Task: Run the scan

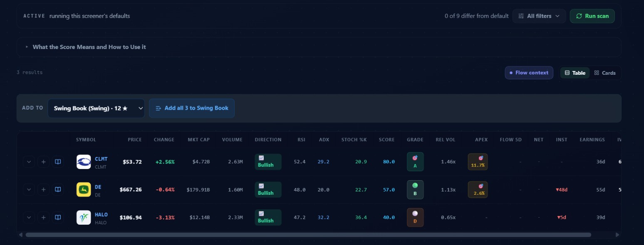Action: tap(592, 16)
